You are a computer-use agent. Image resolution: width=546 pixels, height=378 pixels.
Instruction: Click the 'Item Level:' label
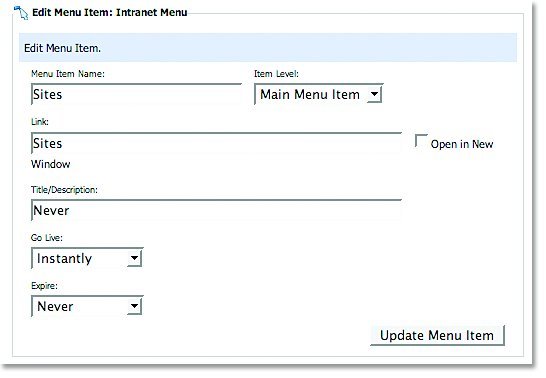point(276,74)
